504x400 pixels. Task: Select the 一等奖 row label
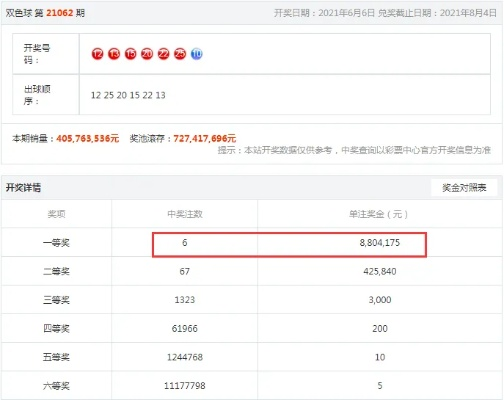pos(56,243)
